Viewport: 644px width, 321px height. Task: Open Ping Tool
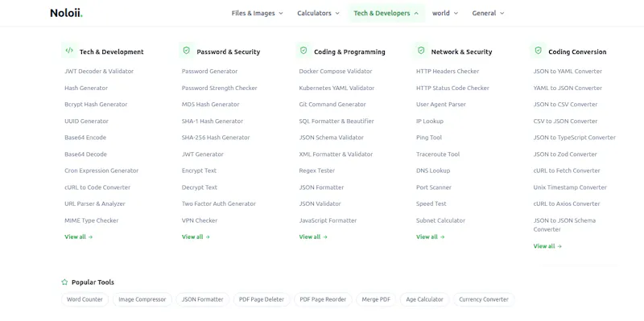tap(429, 138)
